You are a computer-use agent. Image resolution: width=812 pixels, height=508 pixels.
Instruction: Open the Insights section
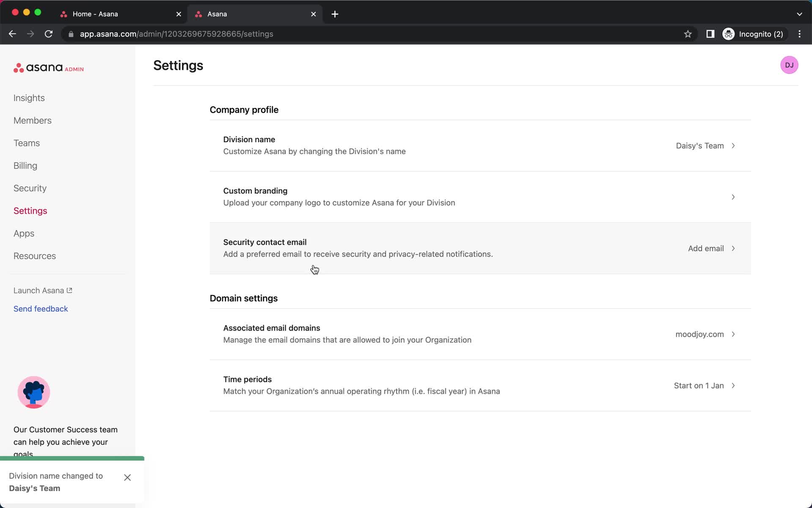tap(29, 98)
